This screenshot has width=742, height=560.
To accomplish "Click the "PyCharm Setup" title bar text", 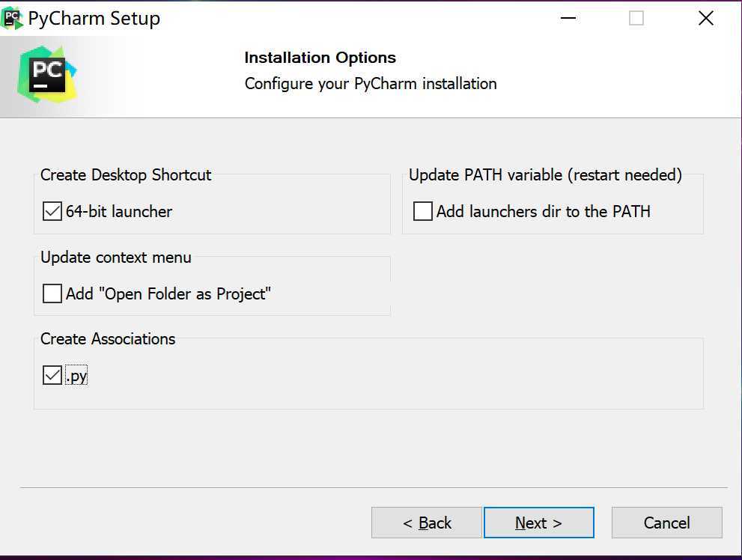I will (x=94, y=19).
